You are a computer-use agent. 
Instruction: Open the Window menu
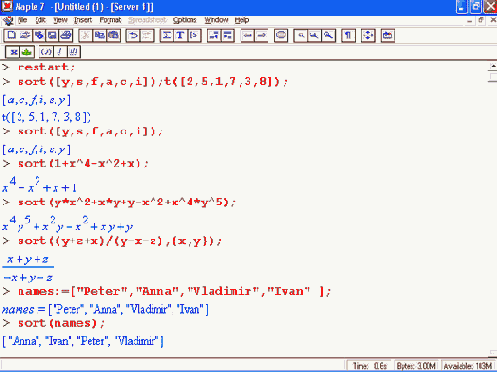(x=216, y=20)
